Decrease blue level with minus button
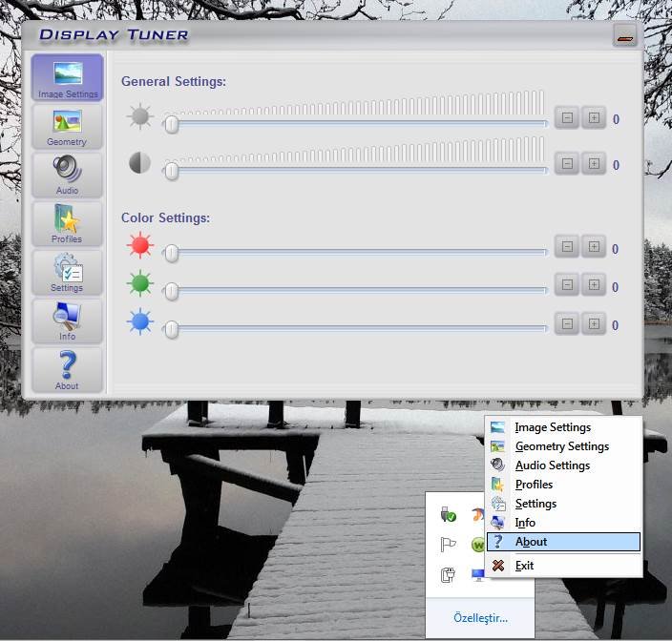 pyautogui.click(x=567, y=323)
